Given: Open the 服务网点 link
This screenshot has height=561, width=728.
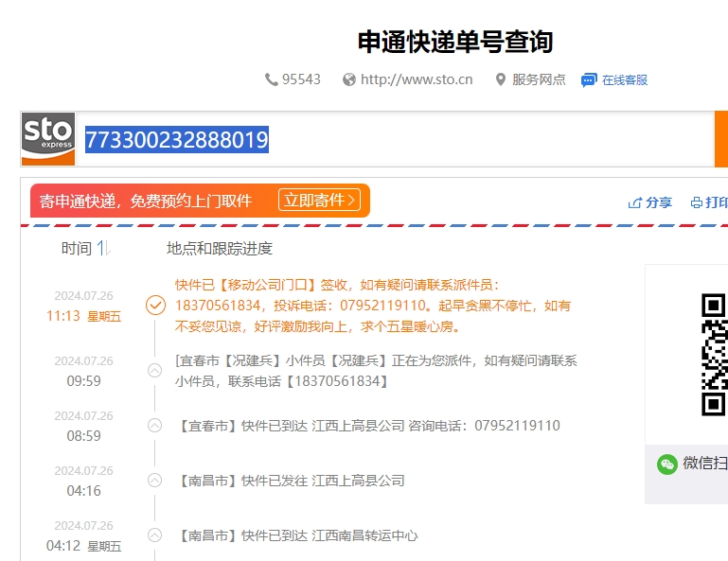Looking at the screenshot, I should click(x=539, y=79).
